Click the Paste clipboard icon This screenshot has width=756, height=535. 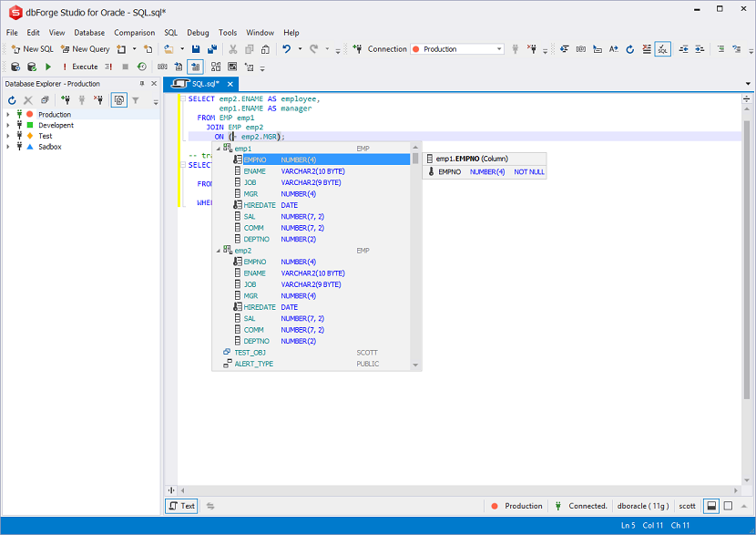point(265,49)
